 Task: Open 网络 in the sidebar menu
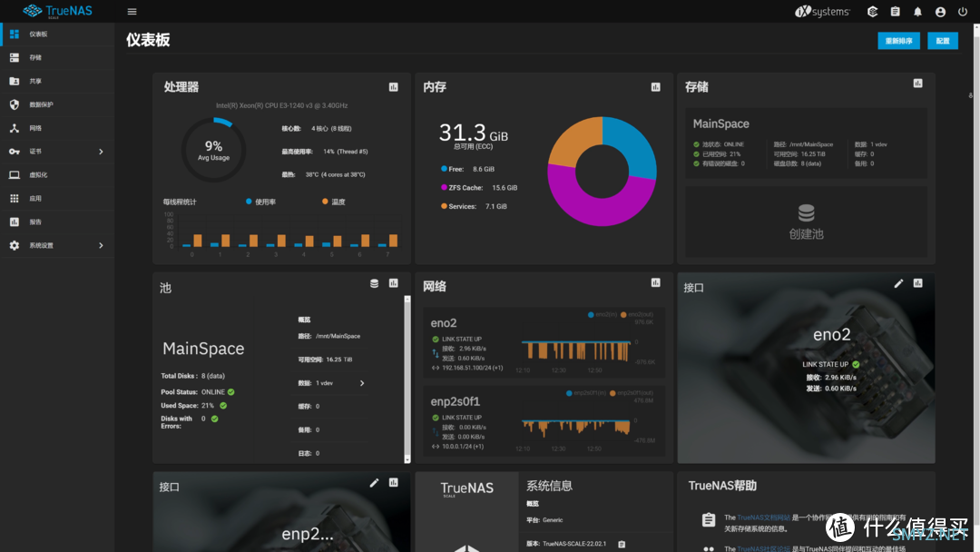[57, 128]
